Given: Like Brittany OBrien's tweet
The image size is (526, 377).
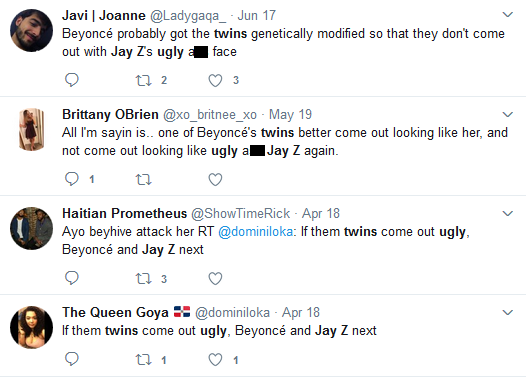Looking at the screenshot, I should tap(215, 179).
